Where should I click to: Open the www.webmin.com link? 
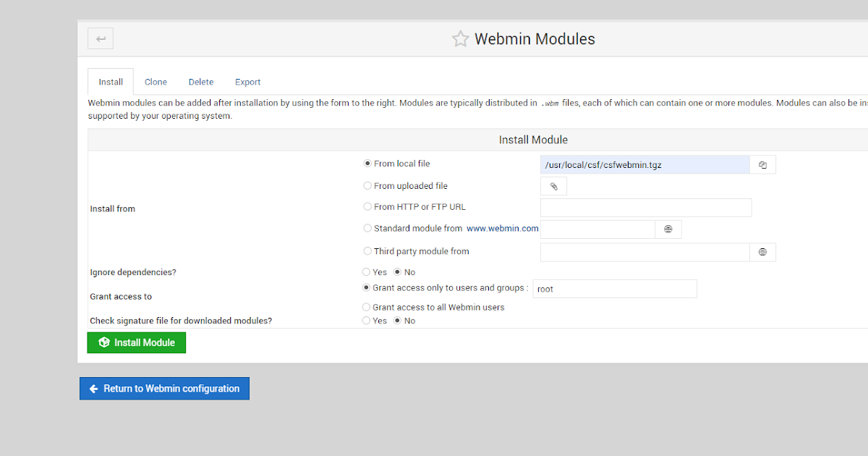click(502, 228)
